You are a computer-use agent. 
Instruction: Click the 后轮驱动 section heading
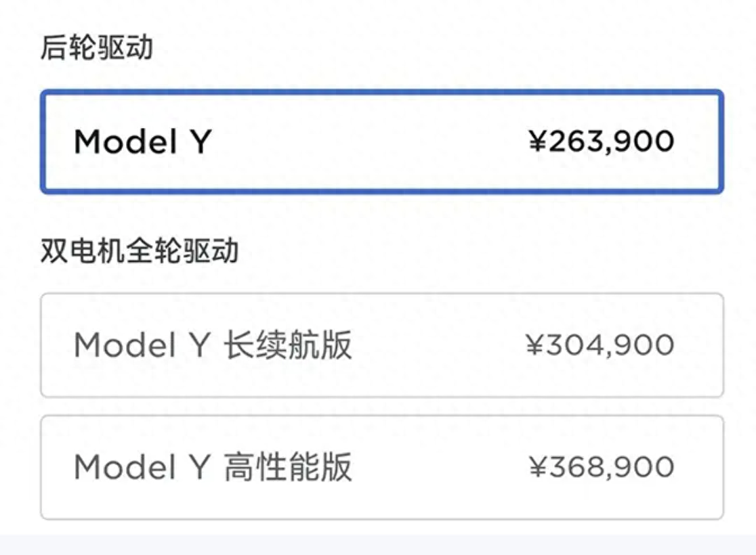[x=96, y=47]
